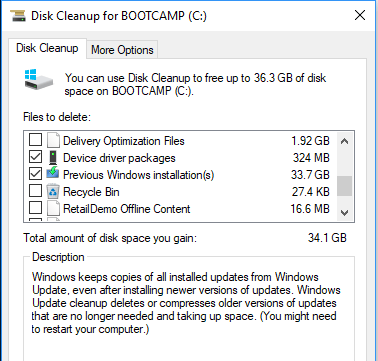Check the Delivery Optimization Files checkbox
This screenshot has height=361, width=378.
point(35,140)
